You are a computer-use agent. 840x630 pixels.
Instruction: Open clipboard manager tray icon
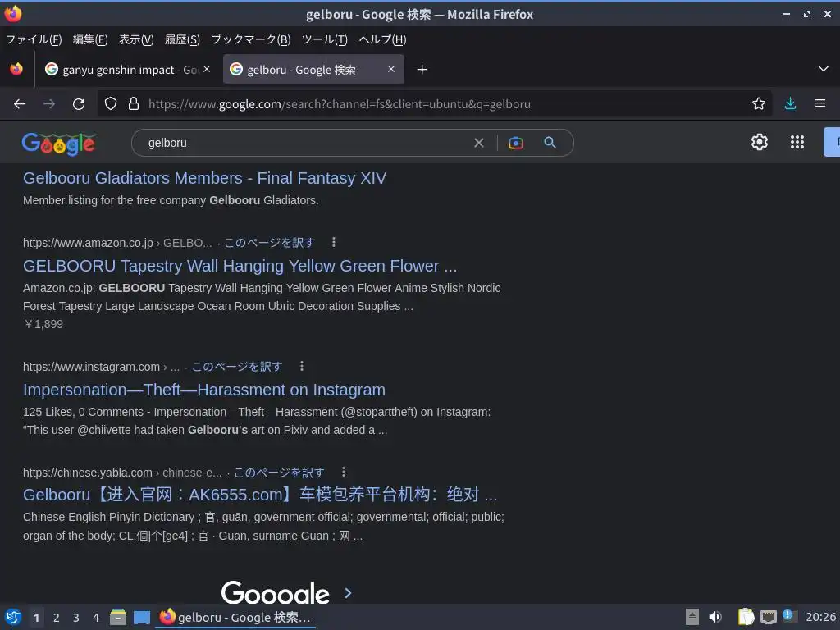pyautogui.click(x=746, y=617)
